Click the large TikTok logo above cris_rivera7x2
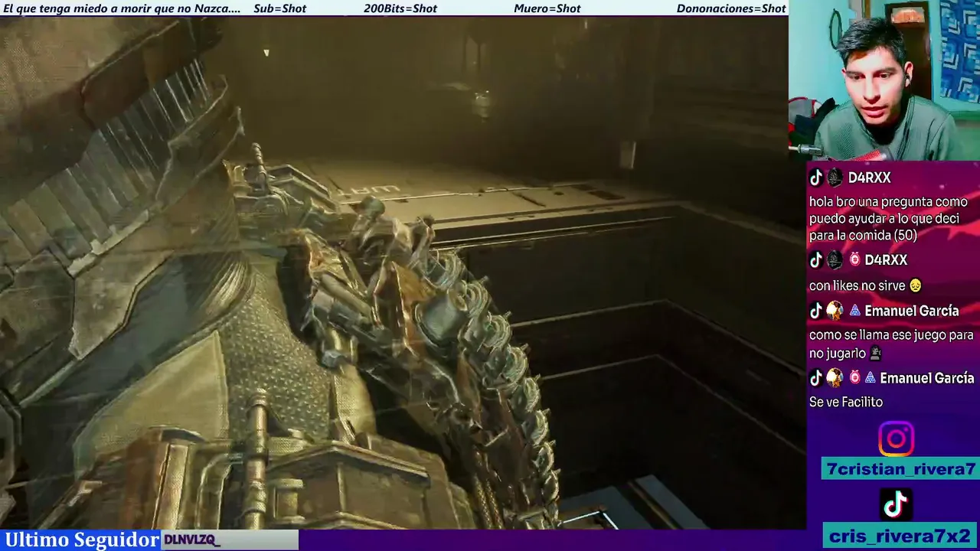Screen dimensions: 980x551 (896, 504)
